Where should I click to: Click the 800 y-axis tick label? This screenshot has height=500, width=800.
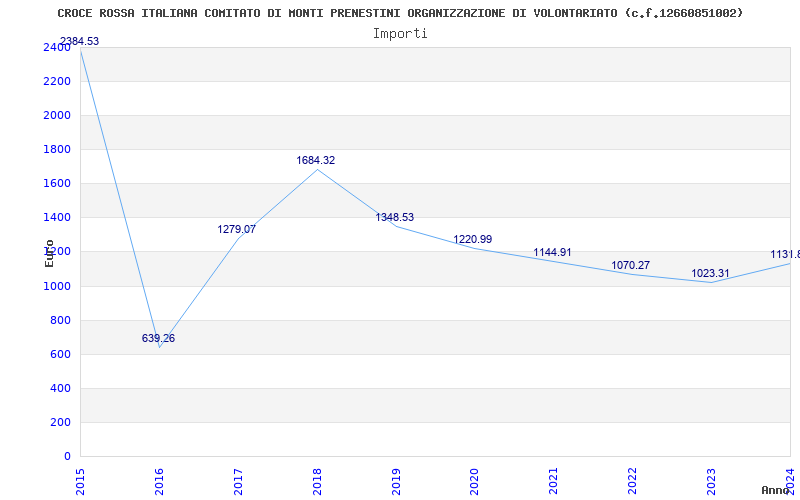pyautogui.click(x=60, y=320)
